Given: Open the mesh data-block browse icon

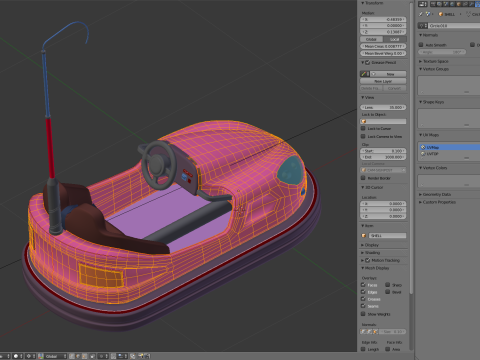Looking at the screenshot, I should click(423, 26).
